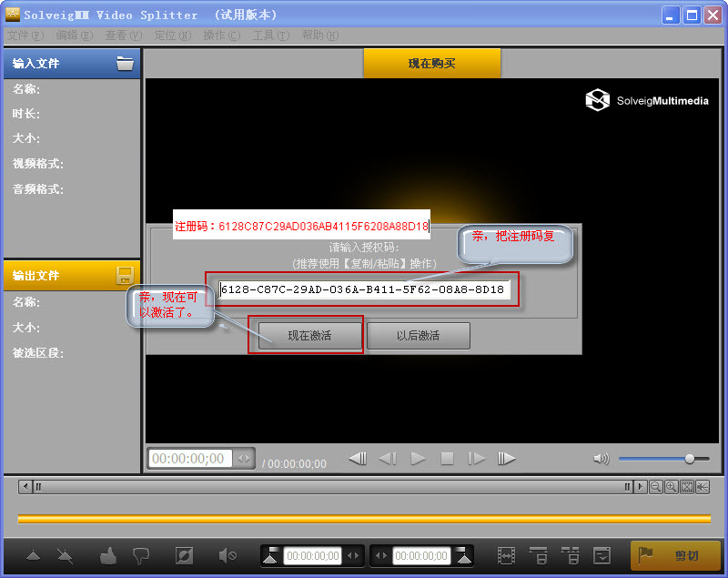Open the 文件(F) menu
The image size is (728, 578).
[25, 35]
